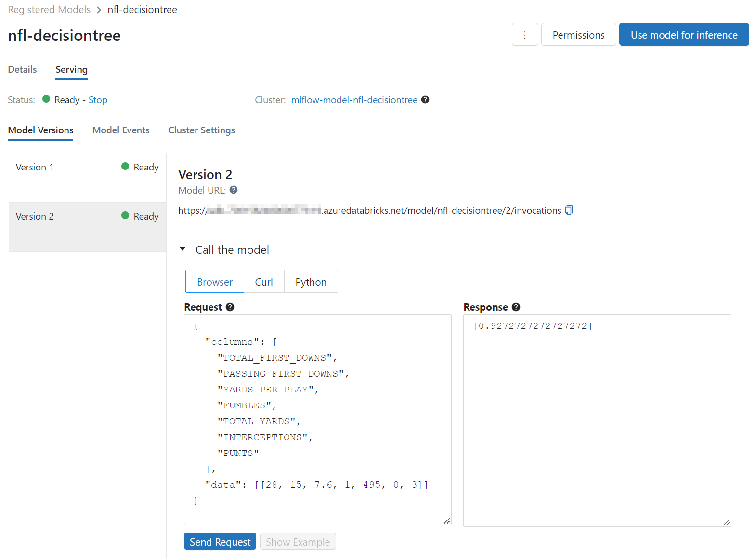
Task: Open the mlflow-model-nfl-decisiontree cluster link
Action: pyautogui.click(x=354, y=100)
